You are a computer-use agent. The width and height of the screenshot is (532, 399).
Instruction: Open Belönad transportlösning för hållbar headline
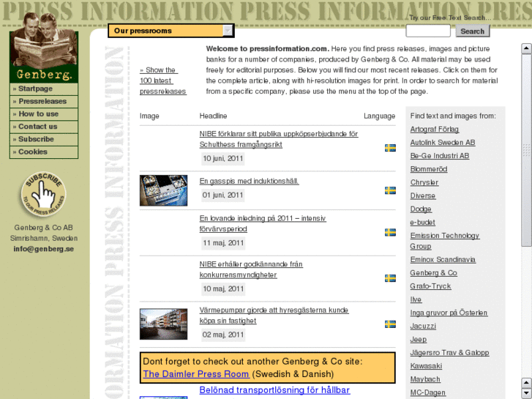click(274, 389)
